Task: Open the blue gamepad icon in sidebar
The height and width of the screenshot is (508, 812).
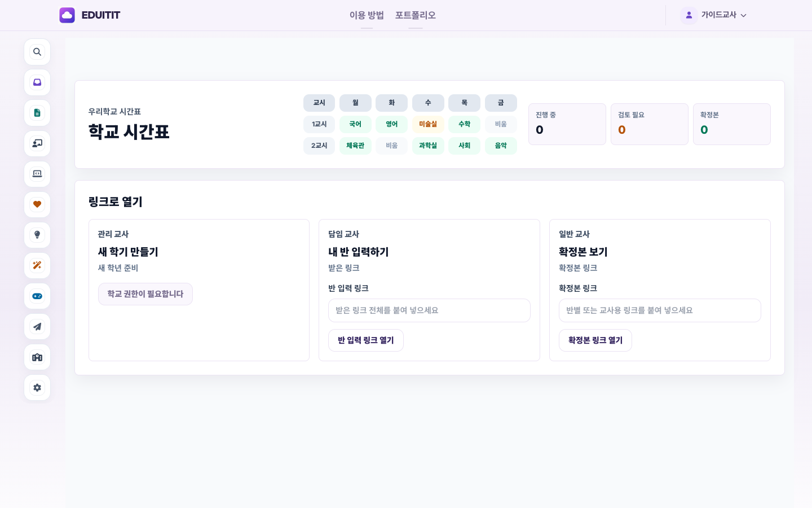Action: (37, 296)
